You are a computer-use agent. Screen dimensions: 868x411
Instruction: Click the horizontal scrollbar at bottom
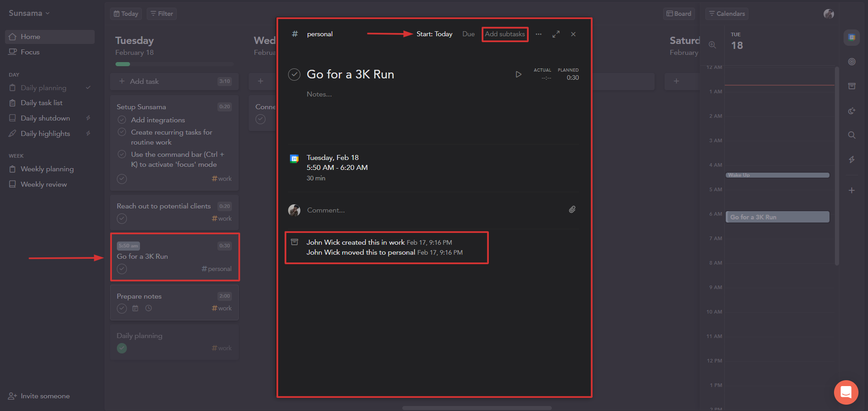click(x=477, y=408)
